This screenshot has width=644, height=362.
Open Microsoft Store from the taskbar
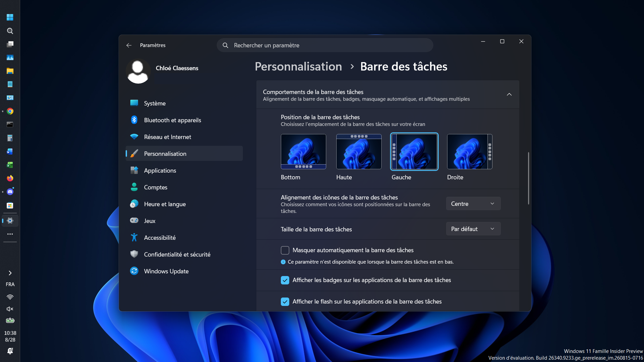[10, 205]
